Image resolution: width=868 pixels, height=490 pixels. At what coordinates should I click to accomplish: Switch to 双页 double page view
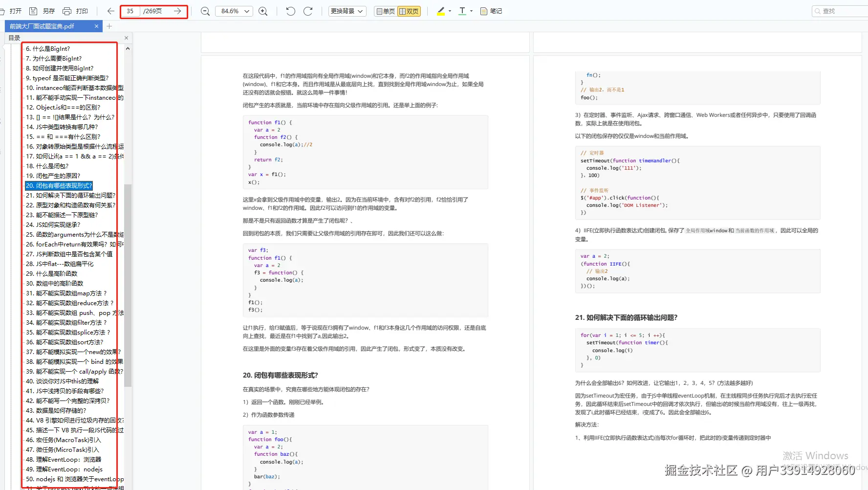(409, 11)
